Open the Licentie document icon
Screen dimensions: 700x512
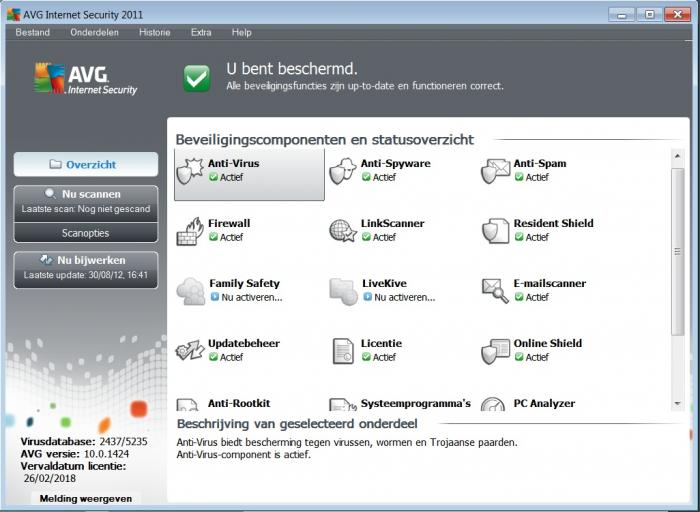coord(343,351)
